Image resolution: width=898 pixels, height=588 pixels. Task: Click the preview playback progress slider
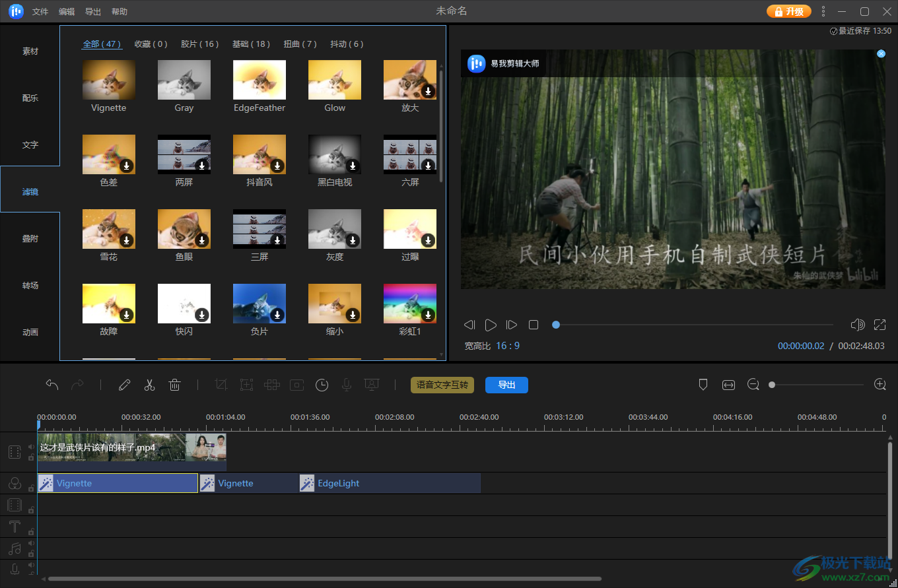(x=693, y=325)
